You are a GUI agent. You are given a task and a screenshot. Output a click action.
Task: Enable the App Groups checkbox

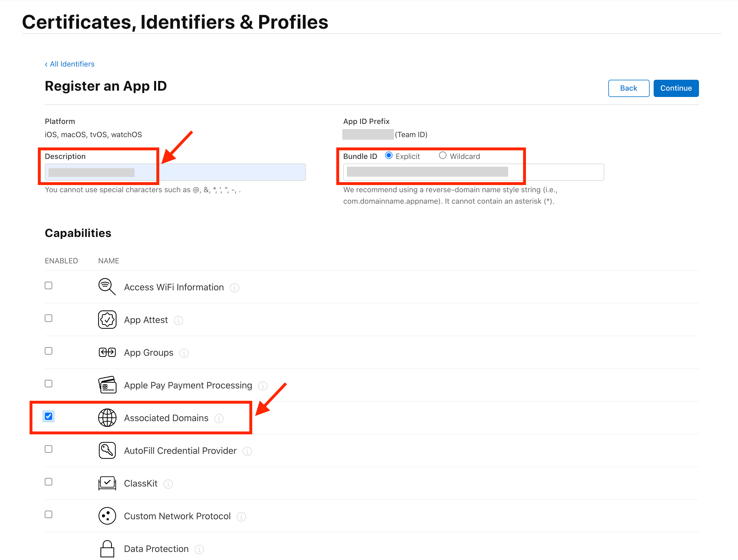point(48,351)
